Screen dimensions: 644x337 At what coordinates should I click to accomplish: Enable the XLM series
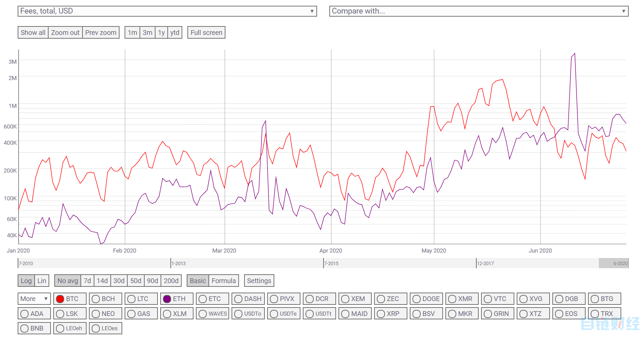177,314
